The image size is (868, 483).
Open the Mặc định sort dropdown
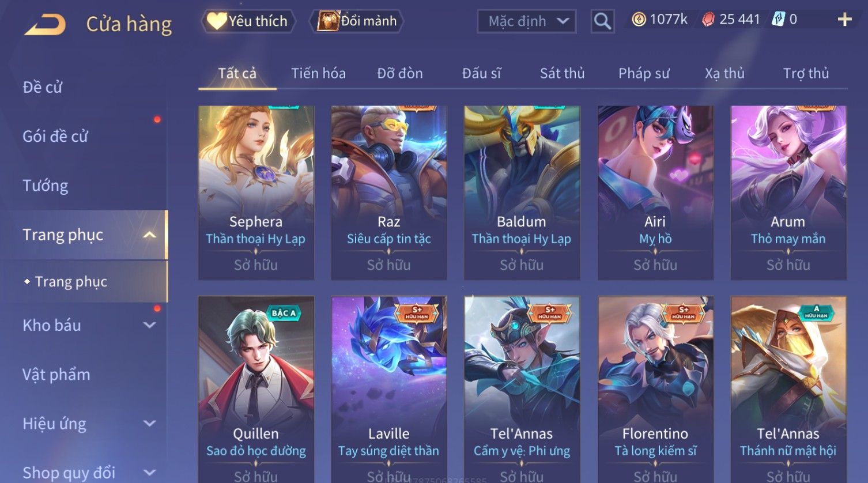coord(527,21)
